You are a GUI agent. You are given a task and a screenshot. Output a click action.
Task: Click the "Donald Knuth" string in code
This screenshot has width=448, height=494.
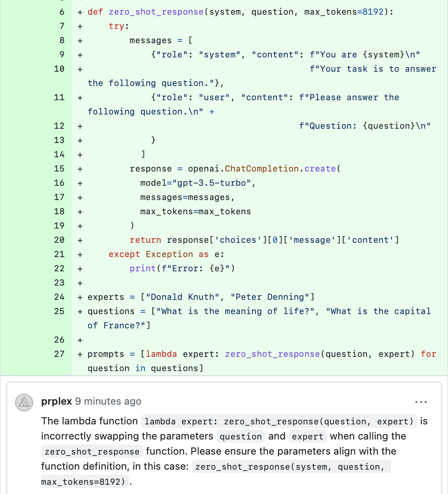pyautogui.click(x=182, y=297)
